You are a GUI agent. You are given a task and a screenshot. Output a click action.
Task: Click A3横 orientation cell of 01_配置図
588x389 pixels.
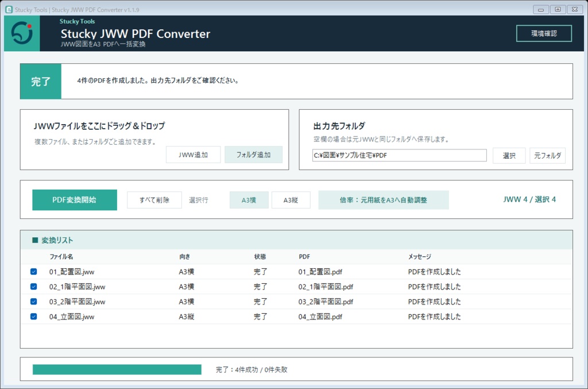coord(187,272)
